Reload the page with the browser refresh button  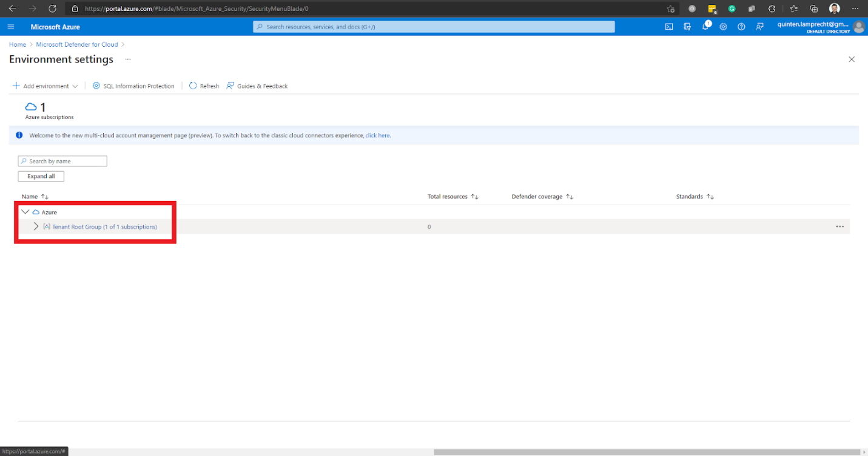coord(52,9)
